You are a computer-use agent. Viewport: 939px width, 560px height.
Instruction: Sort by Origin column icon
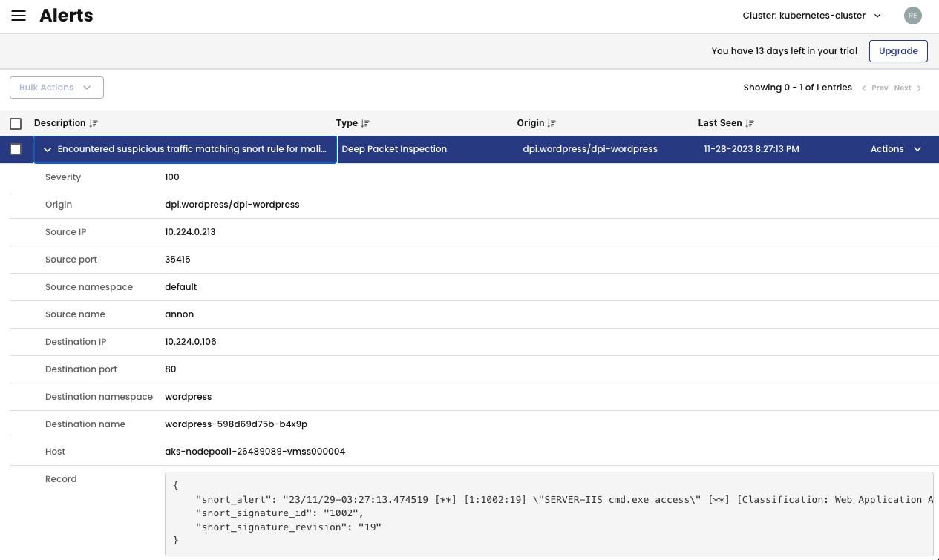click(552, 123)
